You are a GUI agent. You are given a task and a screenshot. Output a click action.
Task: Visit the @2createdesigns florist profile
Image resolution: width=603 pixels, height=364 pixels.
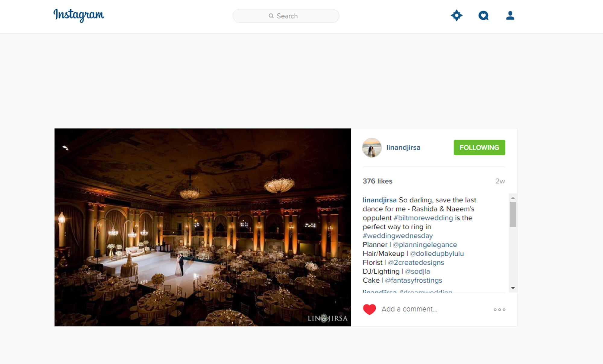tap(416, 262)
